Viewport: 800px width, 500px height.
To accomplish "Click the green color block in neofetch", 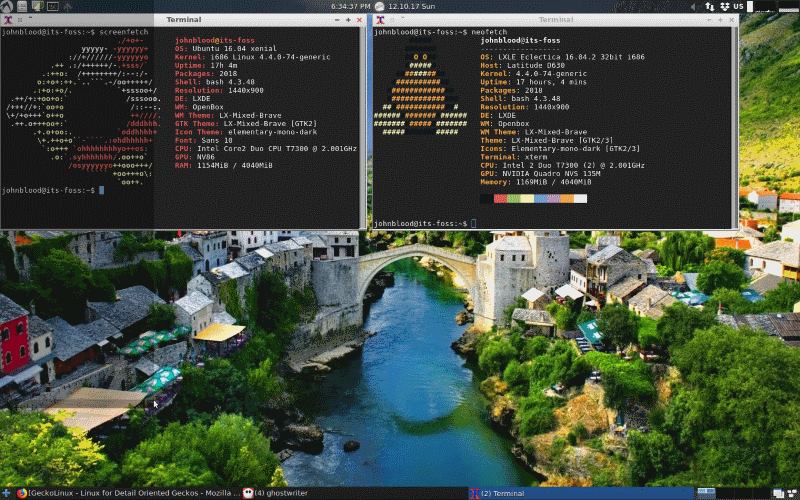I will tap(514, 198).
